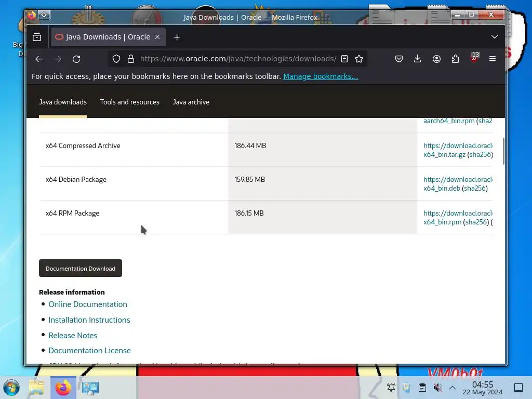Switch to Tools and resources tab
The width and height of the screenshot is (532, 399).
[129, 102]
